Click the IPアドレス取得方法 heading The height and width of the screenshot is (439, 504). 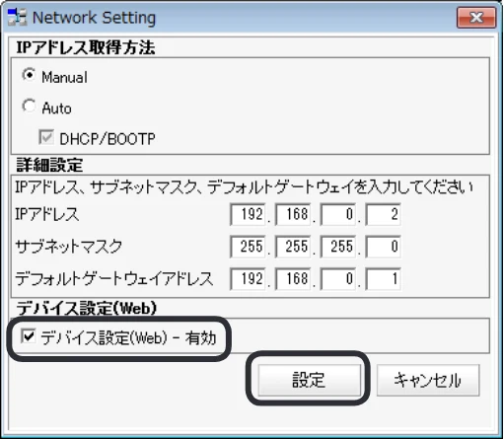[86, 47]
